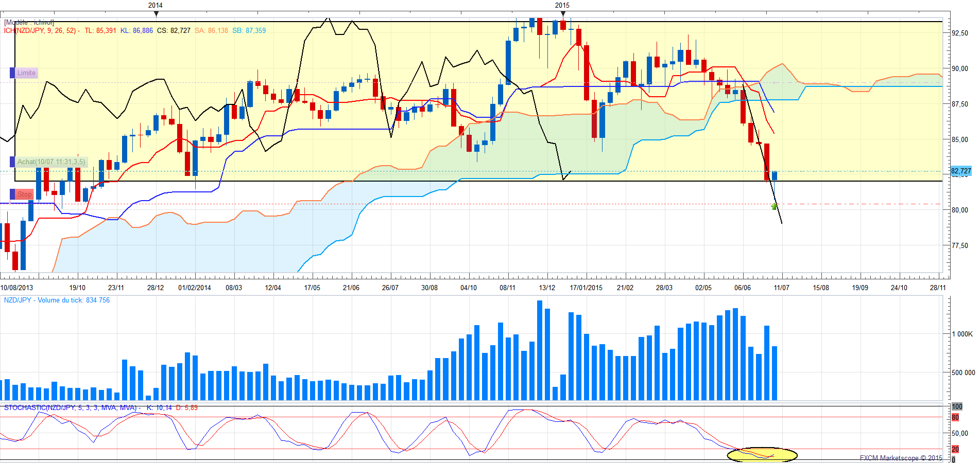Click the 28/03 date label

click(x=664, y=288)
